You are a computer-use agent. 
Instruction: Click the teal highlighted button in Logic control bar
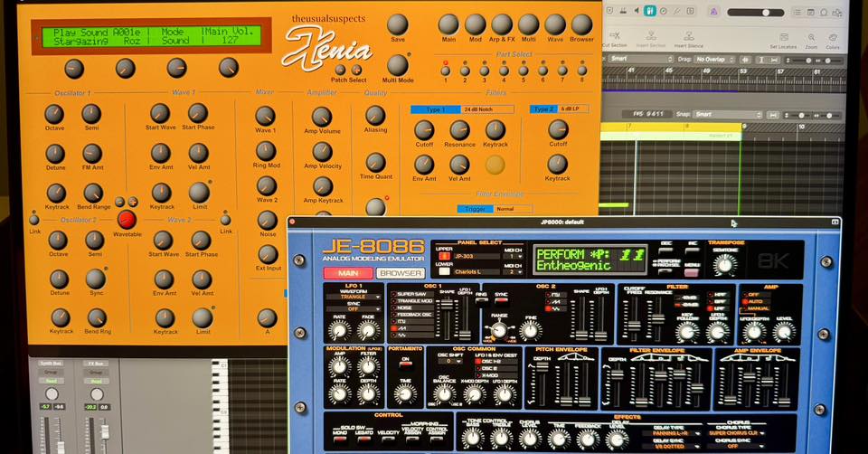(x=650, y=11)
